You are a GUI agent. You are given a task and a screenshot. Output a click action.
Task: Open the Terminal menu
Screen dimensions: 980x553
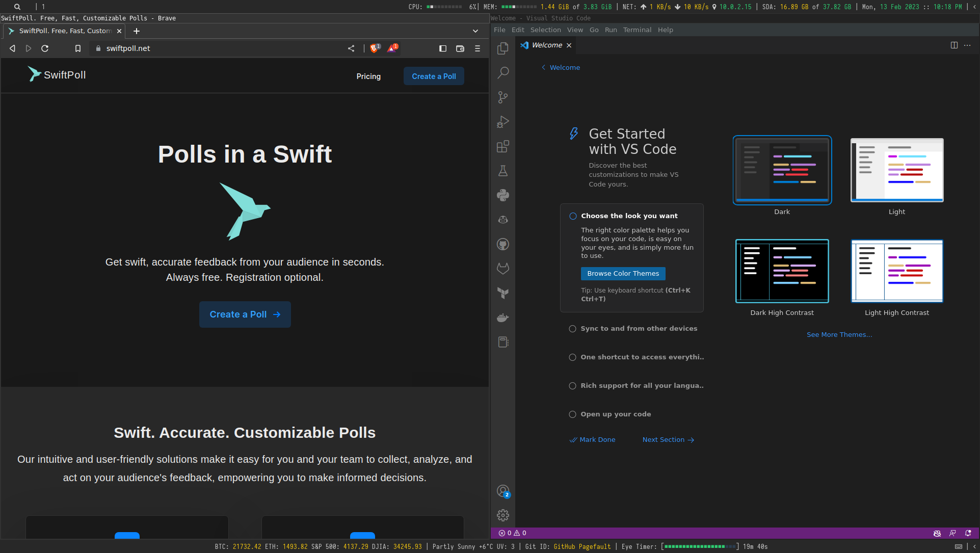coord(637,30)
